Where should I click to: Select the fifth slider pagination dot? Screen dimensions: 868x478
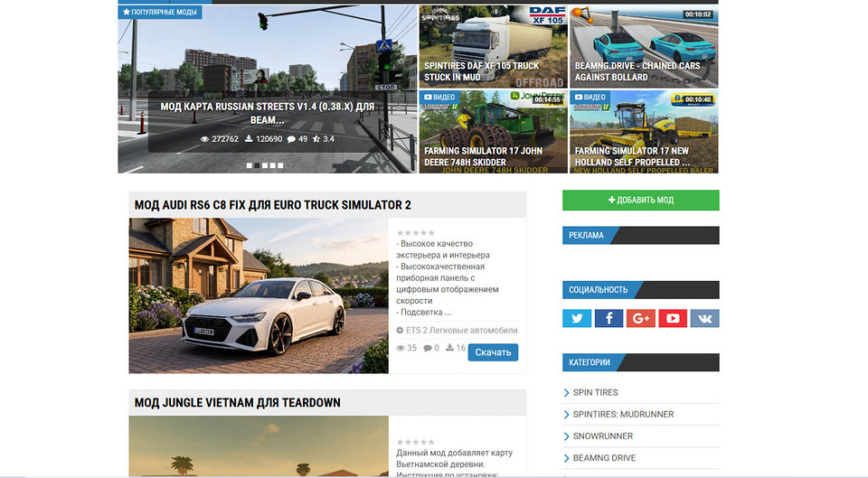tap(280, 165)
